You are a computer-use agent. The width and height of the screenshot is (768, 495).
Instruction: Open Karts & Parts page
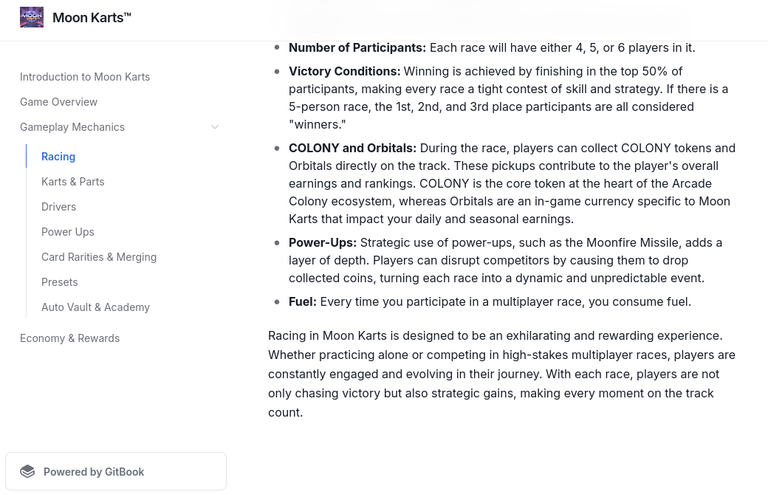73,182
